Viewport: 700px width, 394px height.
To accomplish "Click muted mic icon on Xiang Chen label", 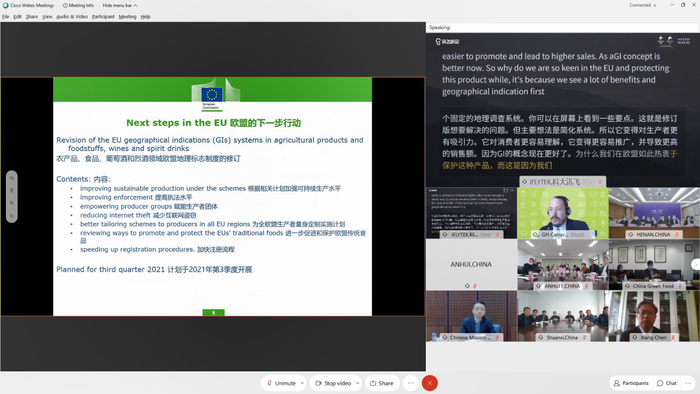I will [x=673, y=337].
